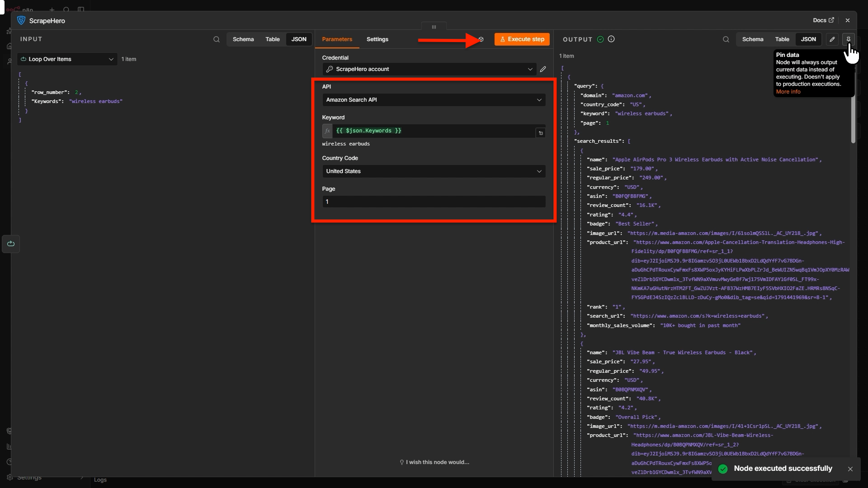Click the OUTPUT '1 item' count
Viewport: 868px width, 488px height.
[x=566, y=56]
